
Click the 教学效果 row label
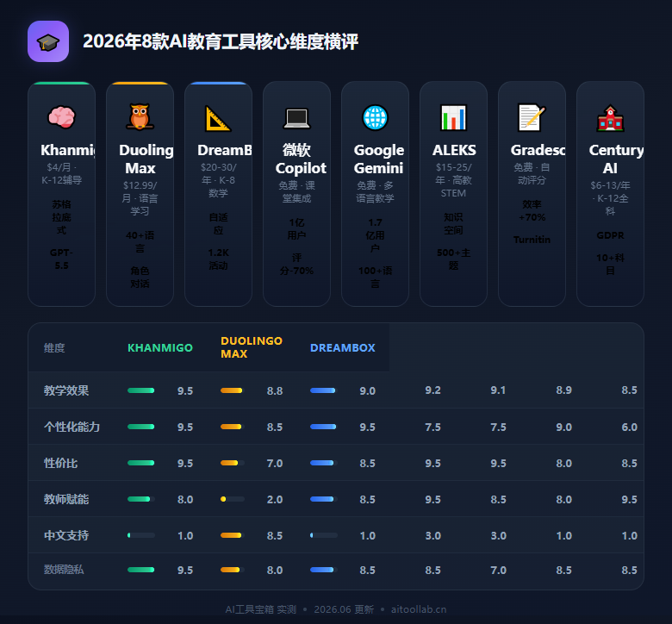pos(66,390)
